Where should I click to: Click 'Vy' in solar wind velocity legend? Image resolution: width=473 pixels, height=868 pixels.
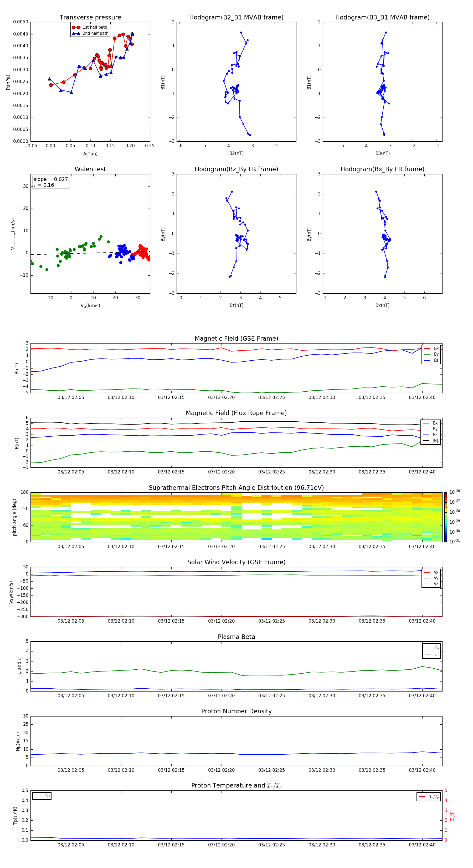tap(431, 578)
